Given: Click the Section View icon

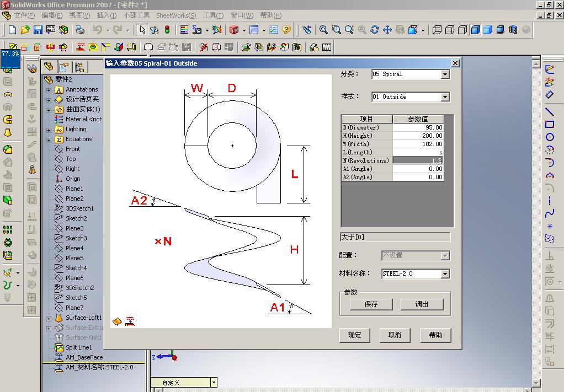Looking at the screenshot, I should [x=513, y=30].
